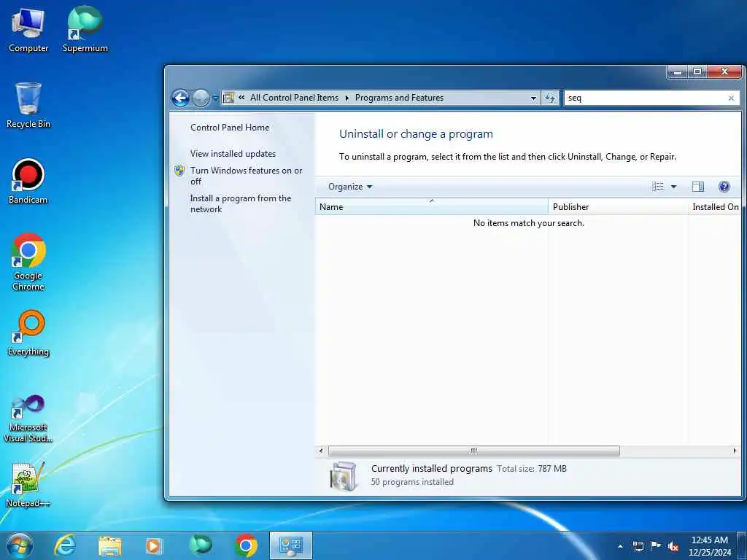Change view using the views icon

click(x=658, y=187)
